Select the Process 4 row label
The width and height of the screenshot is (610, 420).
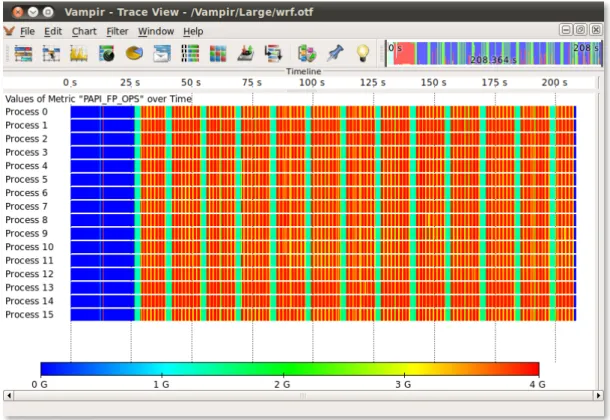[x=26, y=166]
